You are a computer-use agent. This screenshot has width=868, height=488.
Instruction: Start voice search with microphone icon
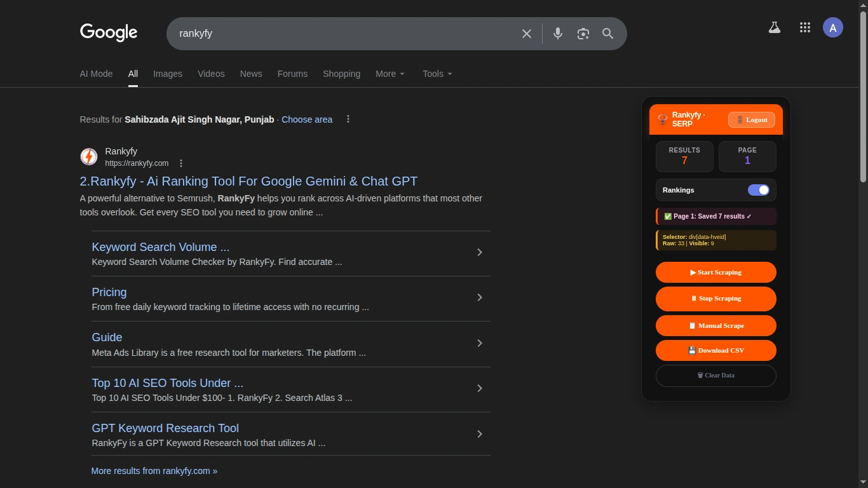click(x=557, y=34)
